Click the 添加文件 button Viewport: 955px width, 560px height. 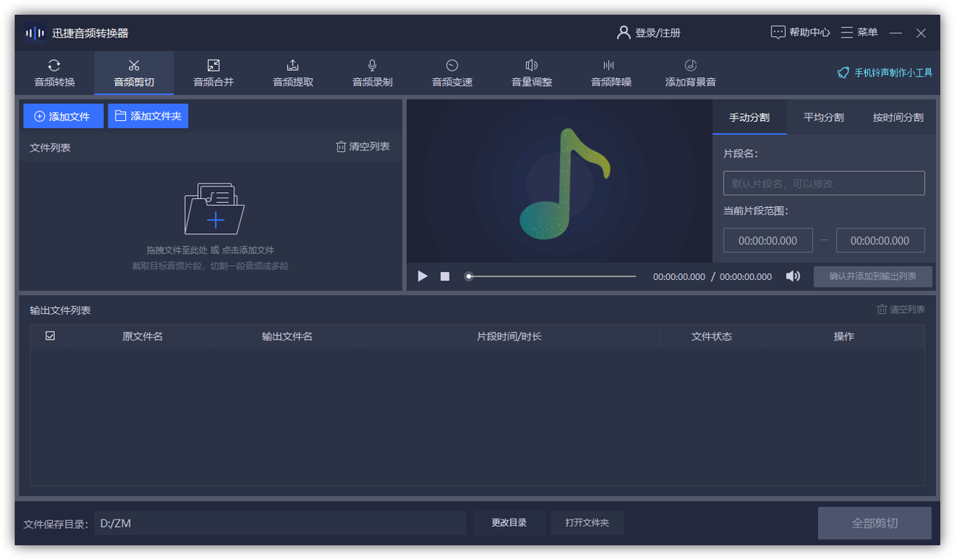[x=63, y=116]
